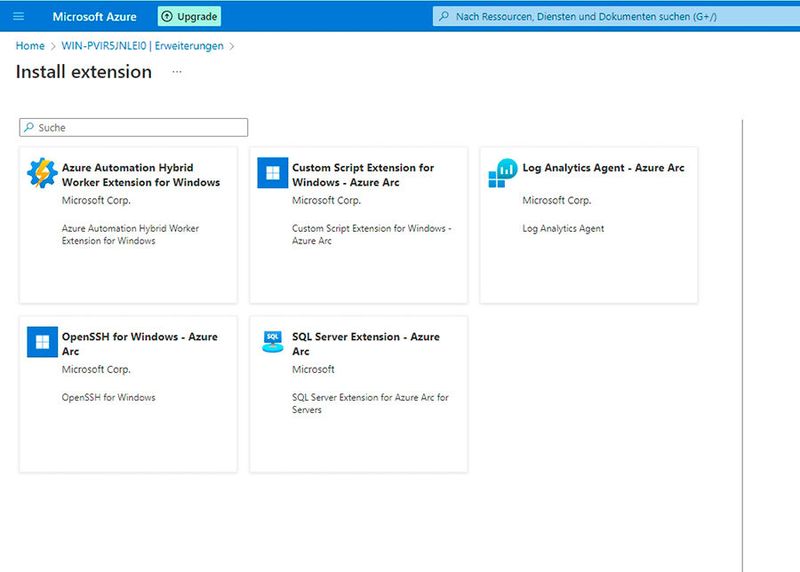Image resolution: width=800 pixels, height=572 pixels.
Task: Click the Custom Script Extension Windows icon
Action: 272,172
